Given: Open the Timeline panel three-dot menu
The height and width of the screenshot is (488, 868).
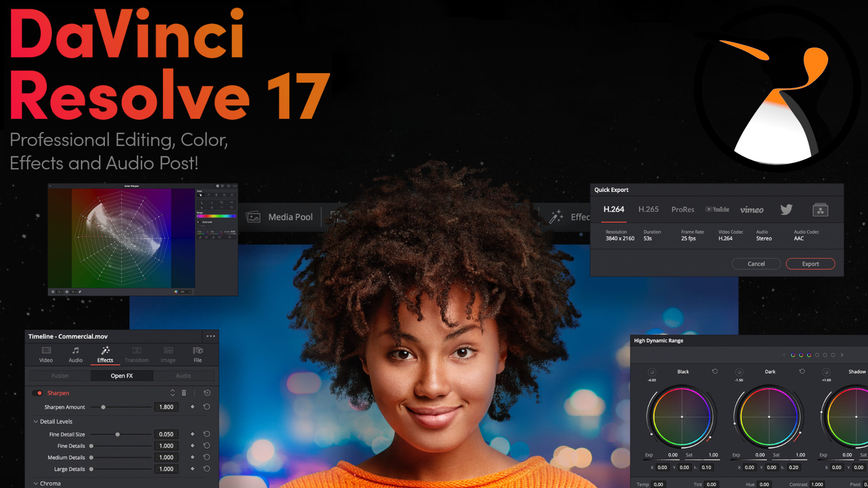Looking at the screenshot, I should tap(211, 336).
